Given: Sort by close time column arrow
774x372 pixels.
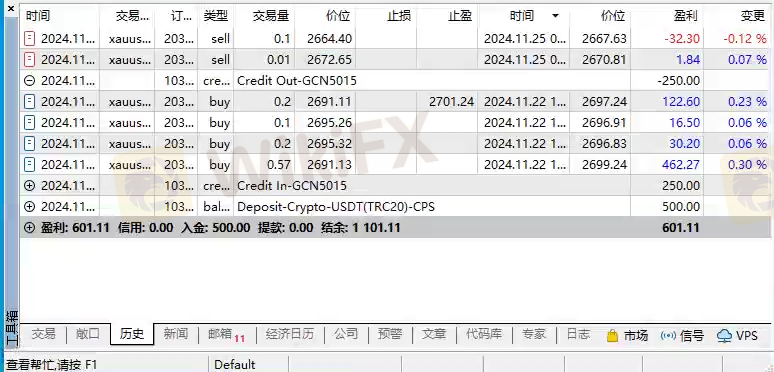Looking at the screenshot, I should coord(555,16).
